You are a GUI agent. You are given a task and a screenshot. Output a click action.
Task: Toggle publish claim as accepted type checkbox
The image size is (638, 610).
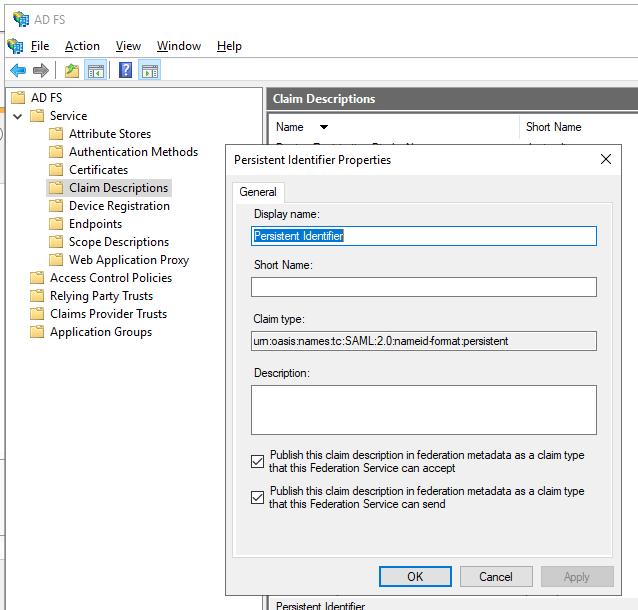(x=257, y=461)
